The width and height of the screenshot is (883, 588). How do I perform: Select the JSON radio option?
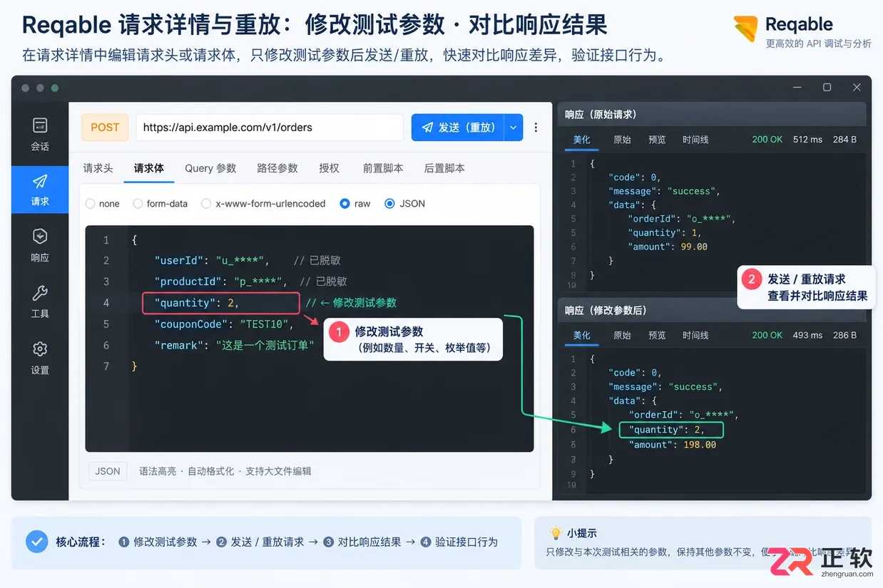click(389, 204)
